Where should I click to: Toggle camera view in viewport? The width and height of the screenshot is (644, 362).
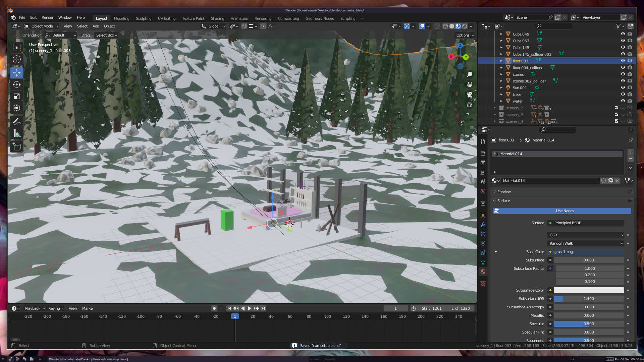click(x=470, y=95)
